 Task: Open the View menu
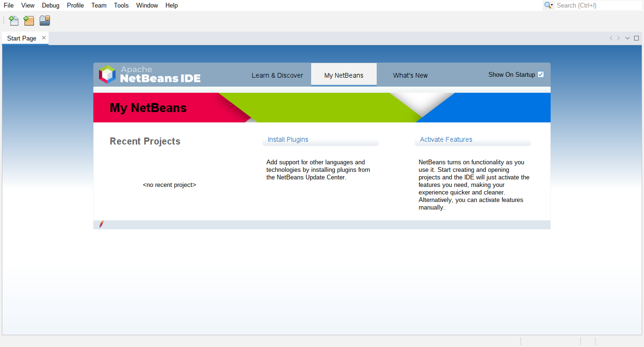(x=28, y=5)
